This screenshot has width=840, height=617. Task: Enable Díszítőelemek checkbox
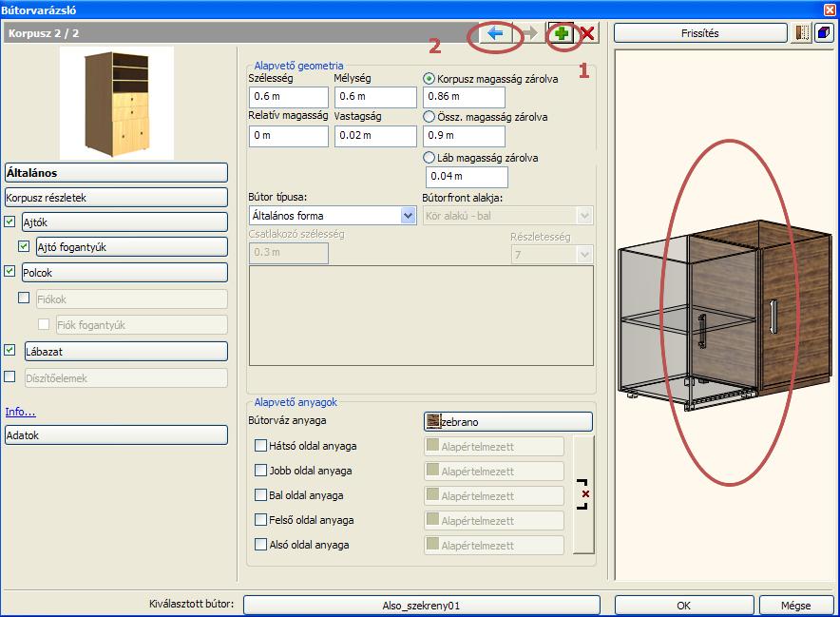[10, 376]
